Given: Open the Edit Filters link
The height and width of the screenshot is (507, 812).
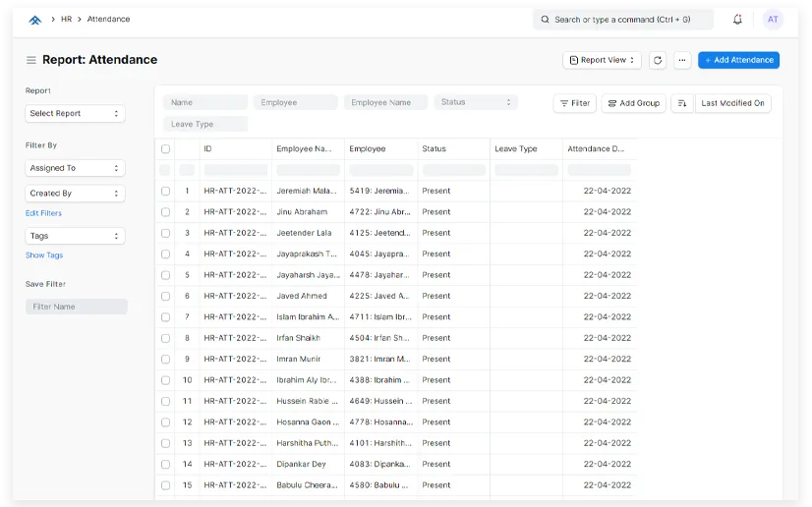Looking at the screenshot, I should pos(43,213).
